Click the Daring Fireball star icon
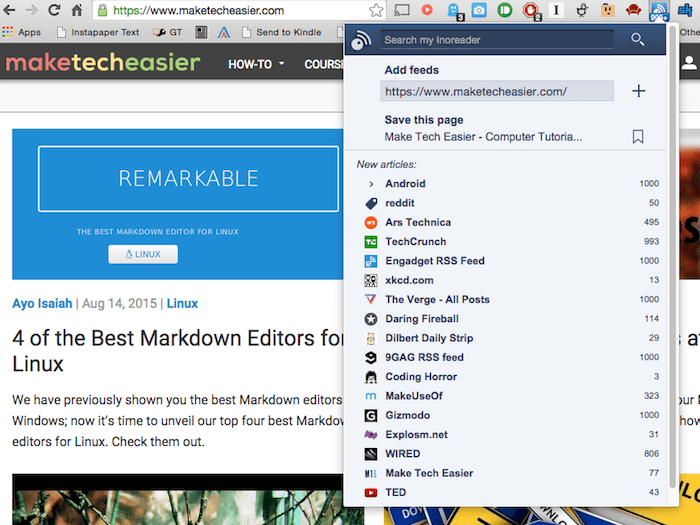Viewport: 700px width, 525px height. (371, 319)
